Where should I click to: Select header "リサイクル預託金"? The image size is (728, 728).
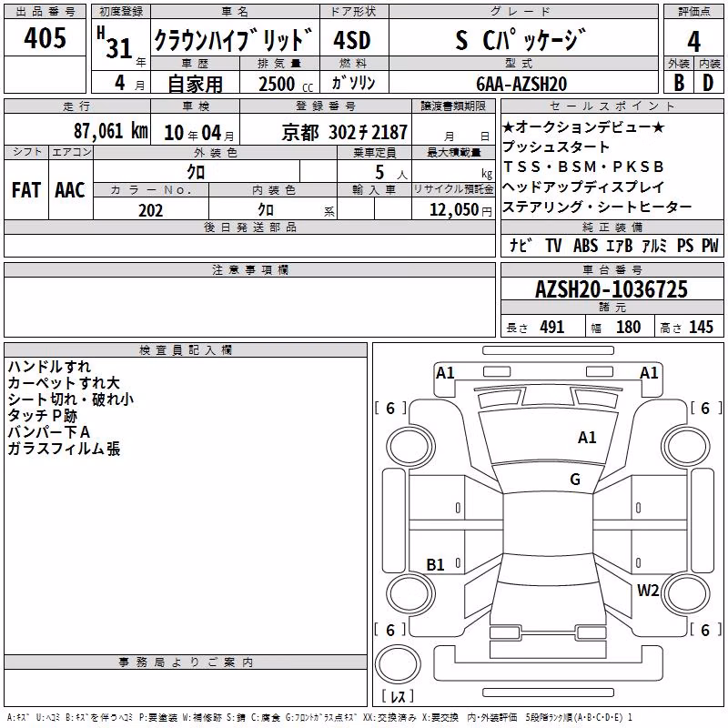click(x=453, y=189)
